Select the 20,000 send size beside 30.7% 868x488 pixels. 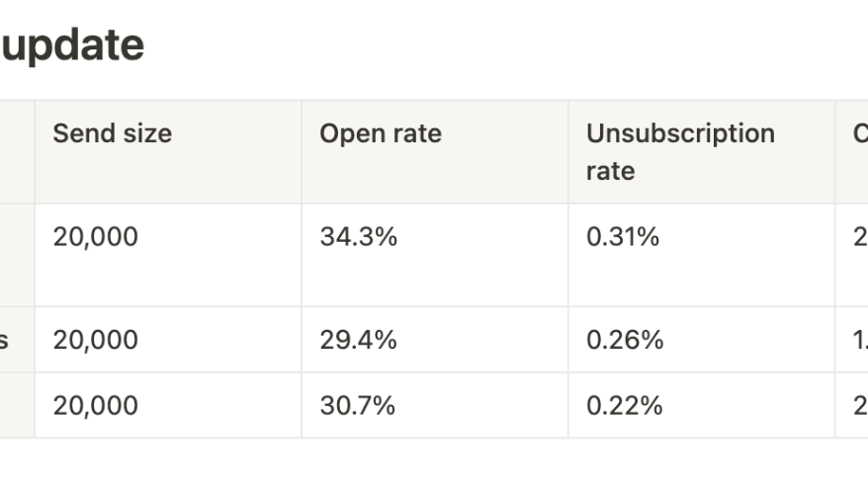[167, 405]
